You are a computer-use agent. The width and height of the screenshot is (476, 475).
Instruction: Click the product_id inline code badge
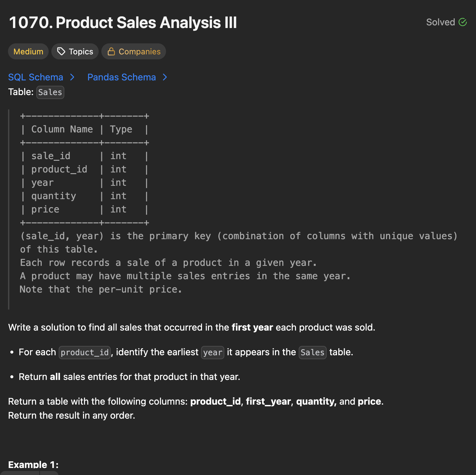coord(85,352)
